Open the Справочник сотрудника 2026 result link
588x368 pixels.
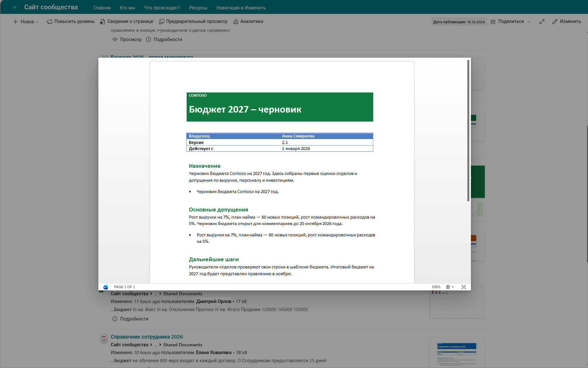[147, 337]
